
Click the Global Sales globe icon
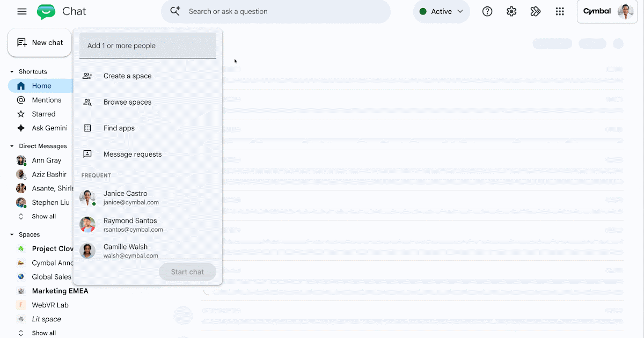pyautogui.click(x=21, y=277)
